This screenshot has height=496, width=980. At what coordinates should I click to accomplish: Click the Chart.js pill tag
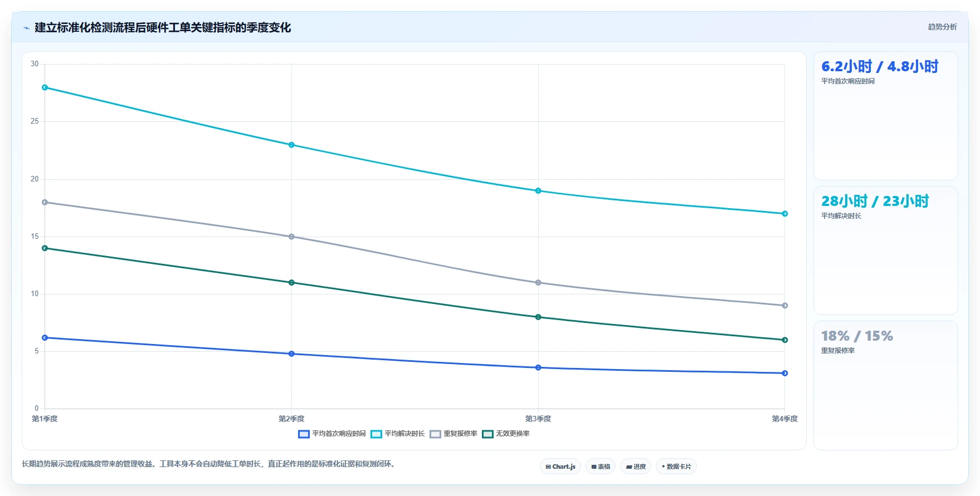(560, 466)
